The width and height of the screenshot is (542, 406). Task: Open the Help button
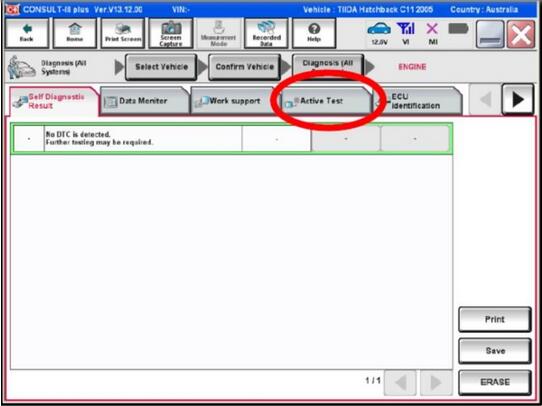(x=314, y=33)
